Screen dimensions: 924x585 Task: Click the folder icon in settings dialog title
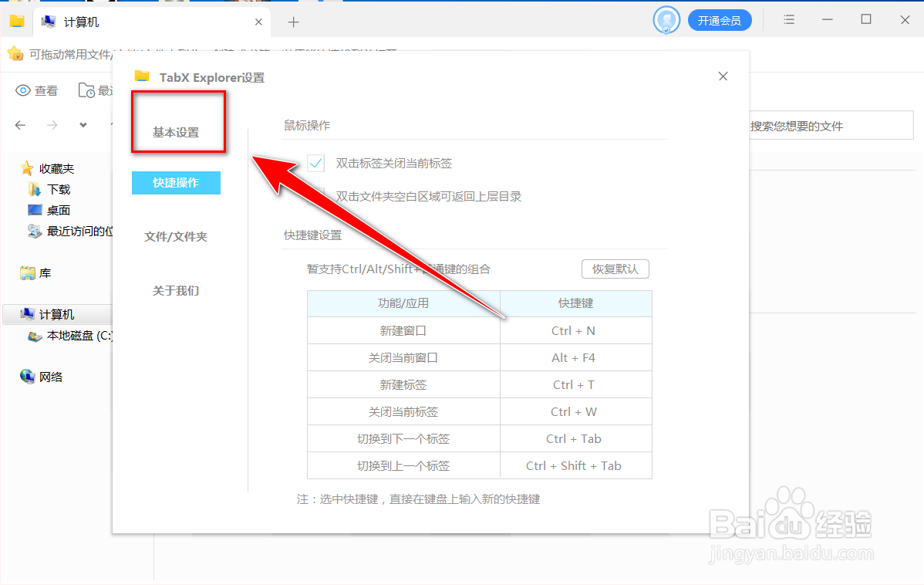click(141, 76)
